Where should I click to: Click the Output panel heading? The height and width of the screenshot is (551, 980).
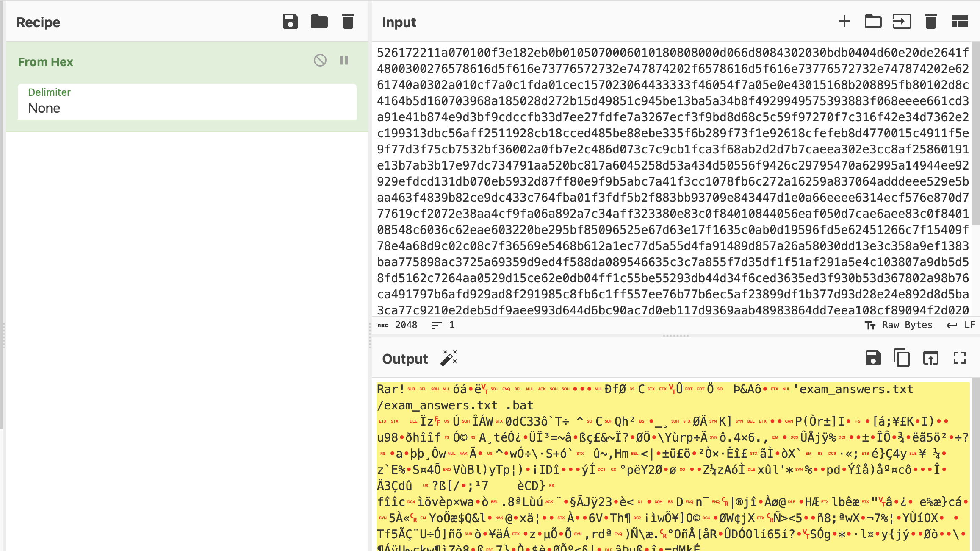405,359
